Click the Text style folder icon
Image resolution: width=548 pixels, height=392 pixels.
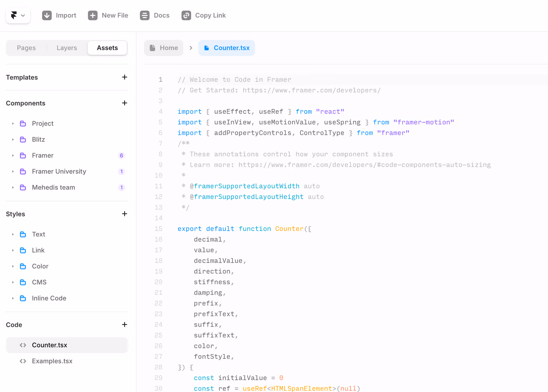(23, 234)
